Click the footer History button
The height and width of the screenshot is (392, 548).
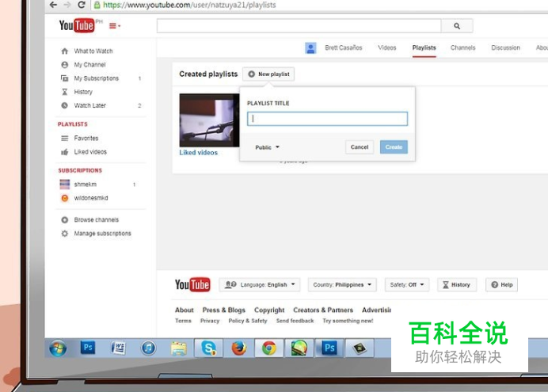point(456,285)
